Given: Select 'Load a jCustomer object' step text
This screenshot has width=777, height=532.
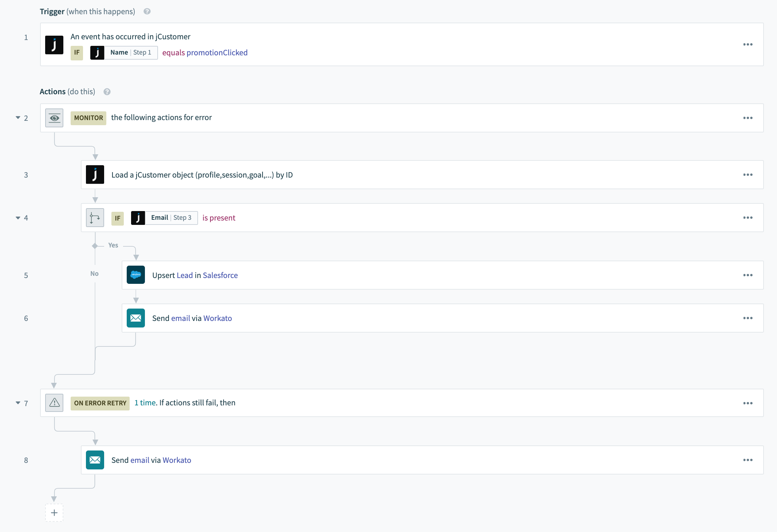Looking at the screenshot, I should point(202,175).
